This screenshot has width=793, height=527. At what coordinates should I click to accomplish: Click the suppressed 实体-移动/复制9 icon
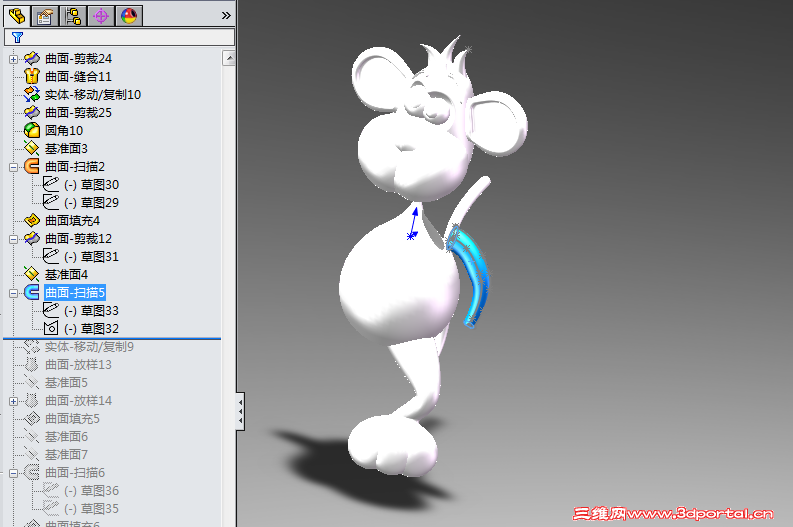point(31,346)
